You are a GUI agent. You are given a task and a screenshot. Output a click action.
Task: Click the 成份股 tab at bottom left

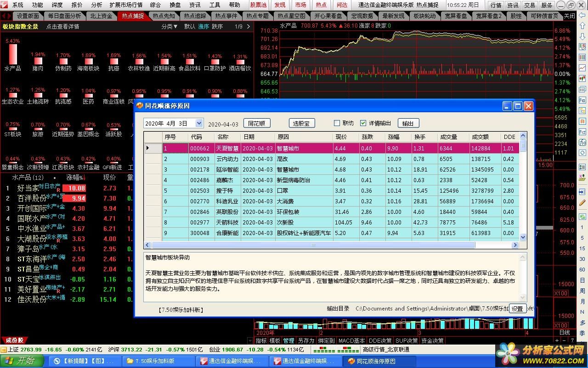tap(14, 340)
